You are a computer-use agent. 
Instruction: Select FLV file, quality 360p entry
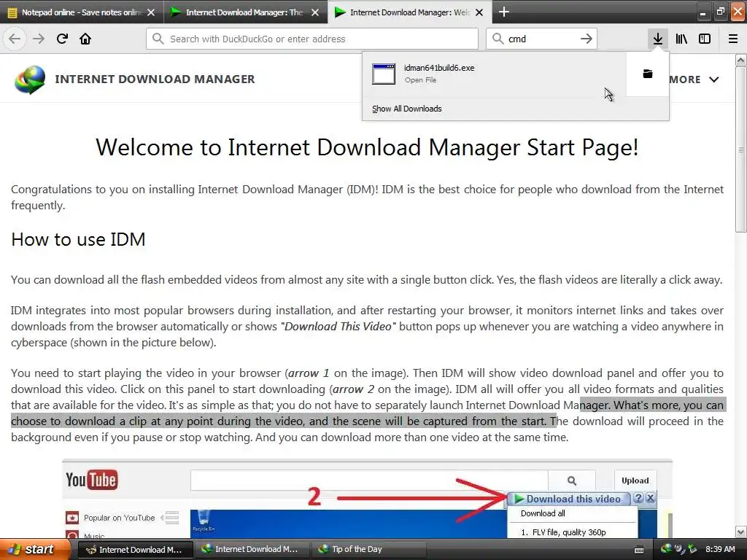point(563,532)
